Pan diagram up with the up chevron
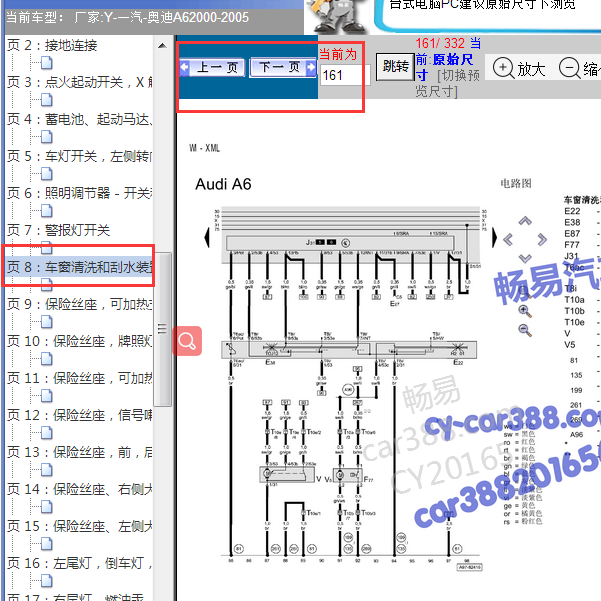Viewport: 601px width, 601px height. [x=525, y=221]
